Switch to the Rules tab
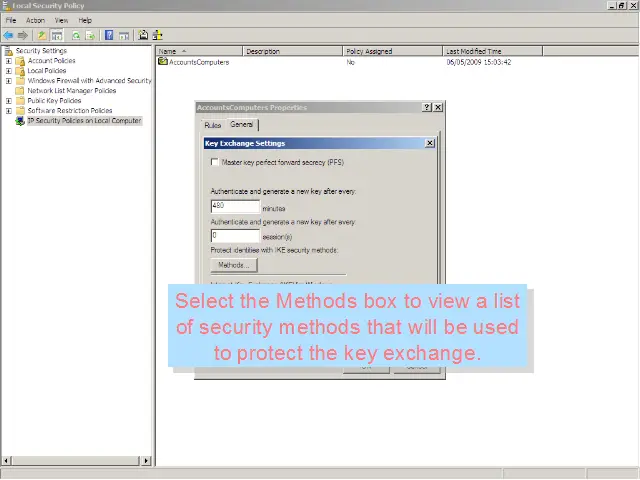Image resolution: width=640 pixels, height=480 pixels. point(212,125)
